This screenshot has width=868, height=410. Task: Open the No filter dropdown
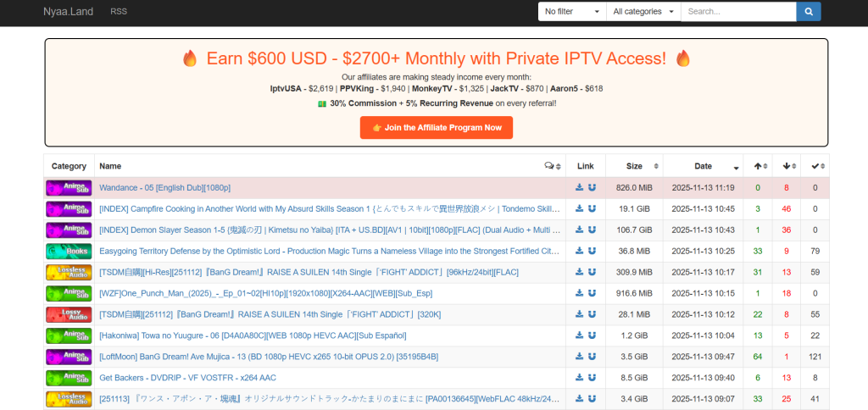(x=571, y=12)
